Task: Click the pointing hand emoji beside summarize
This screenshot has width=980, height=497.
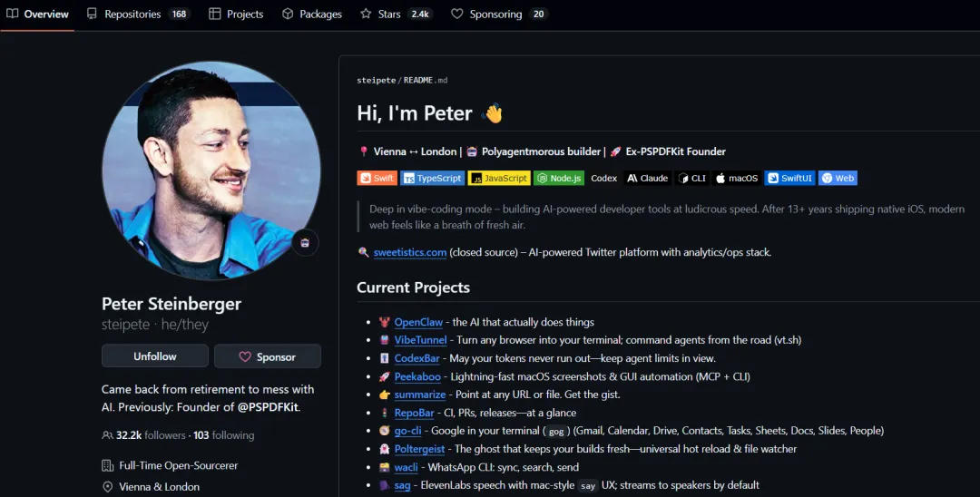Action: click(385, 395)
